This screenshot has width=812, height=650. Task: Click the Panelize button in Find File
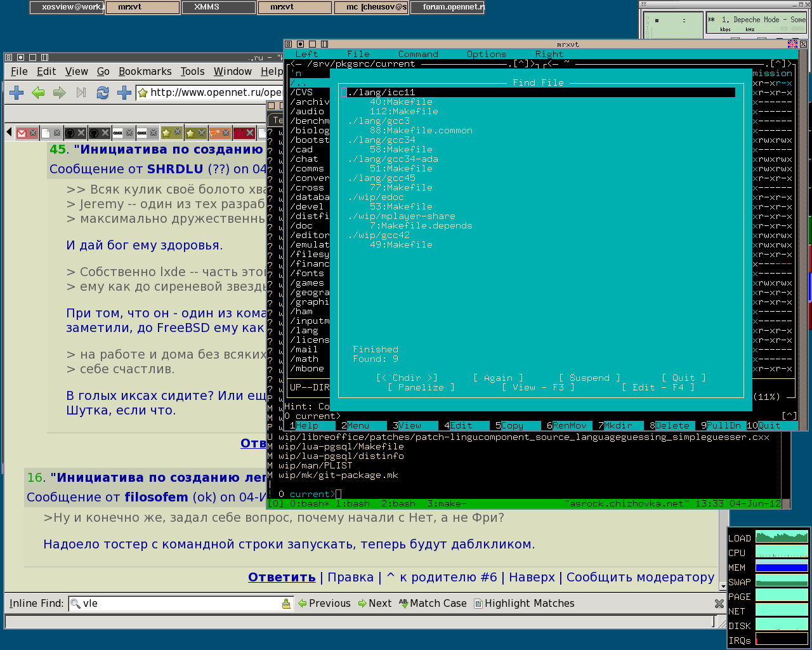pos(421,387)
